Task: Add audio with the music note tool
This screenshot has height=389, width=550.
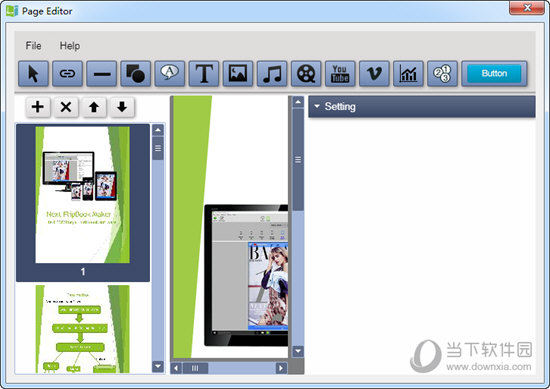Action: point(272,74)
